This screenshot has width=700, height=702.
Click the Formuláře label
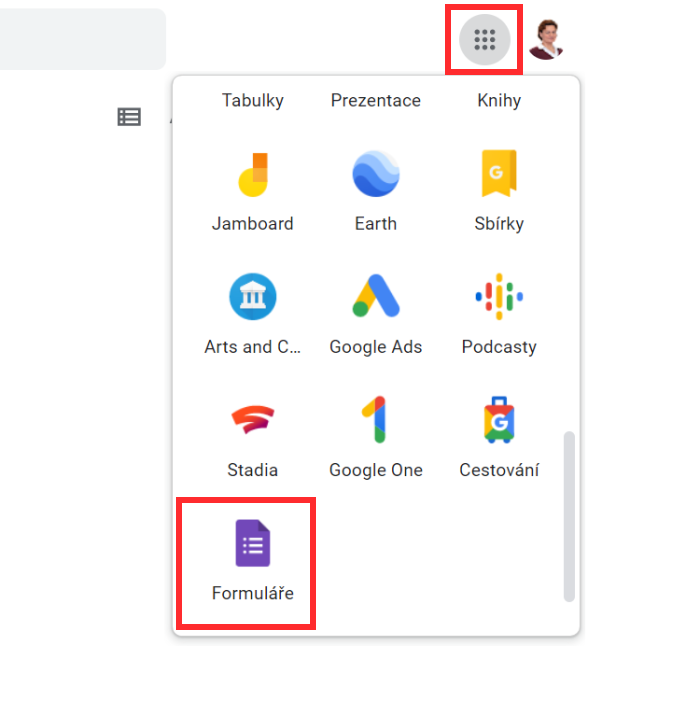pos(253,593)
